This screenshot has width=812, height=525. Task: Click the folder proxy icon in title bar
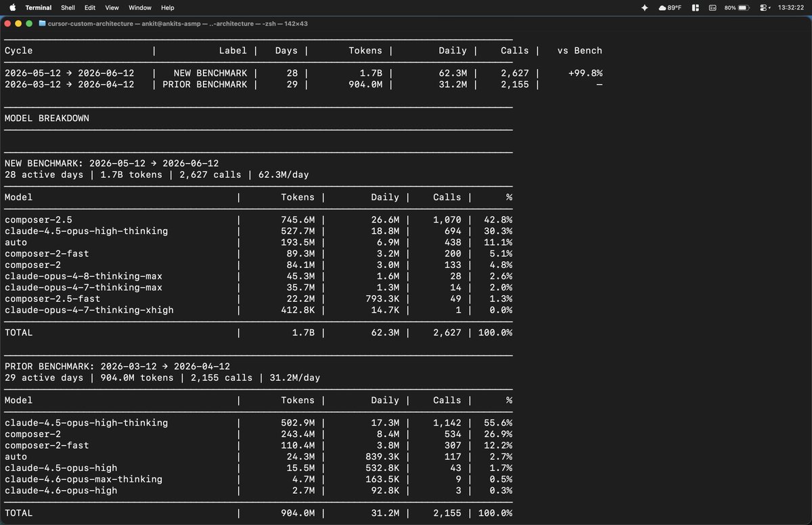tap(43, 23)
